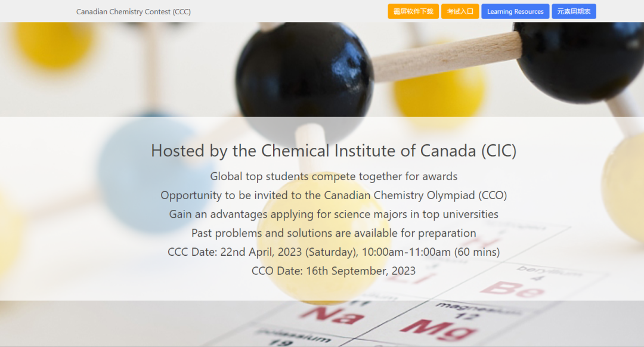Click the 'Hosted by the Chemical Institute of Canada' heading
The width and height of the screenshot is (644, 347).
(x=333, y=151)
